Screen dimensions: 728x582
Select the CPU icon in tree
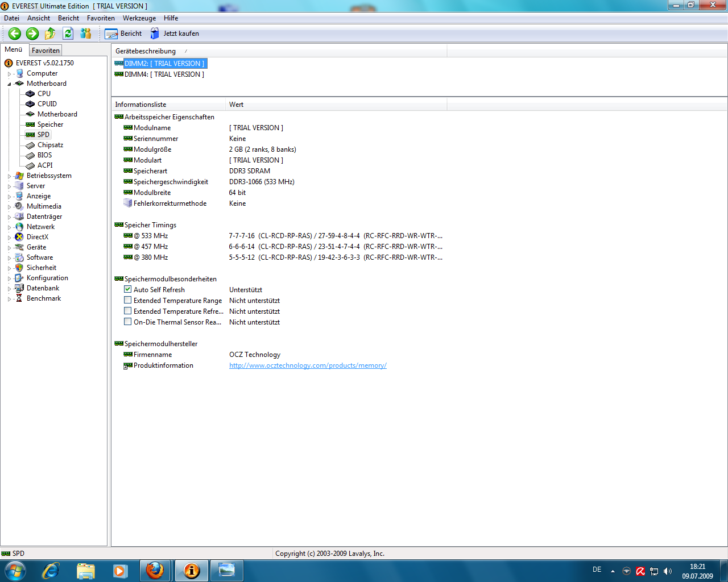(30, 94)
